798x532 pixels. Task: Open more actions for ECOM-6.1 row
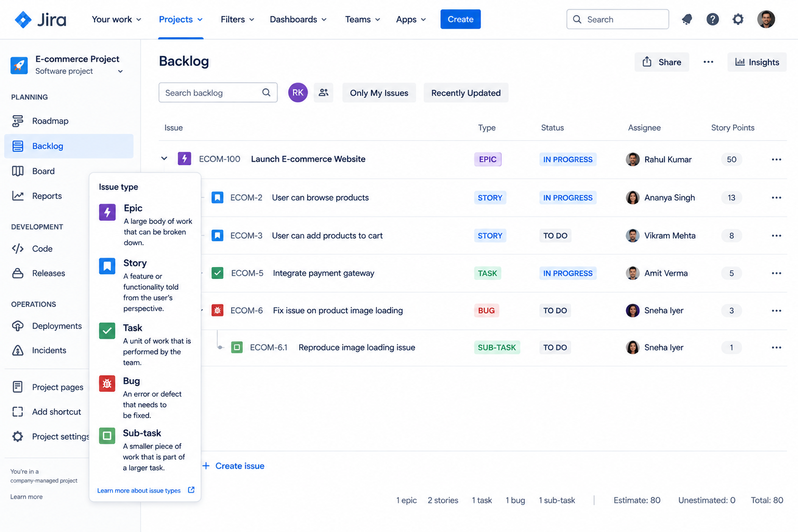(776, 347)
